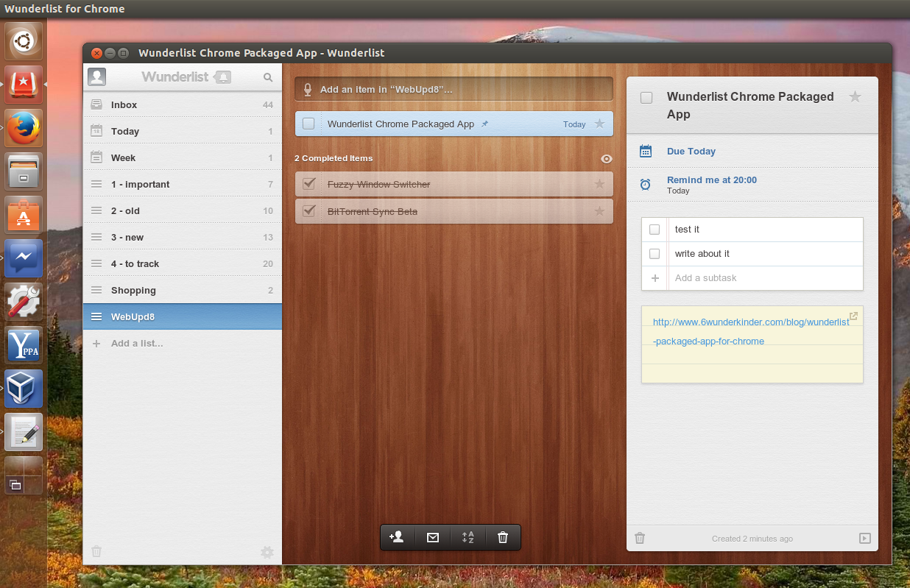The image size is (910, 588).
Task: Open the notifications bell in Wunderlist header
Action: point(224,77)
